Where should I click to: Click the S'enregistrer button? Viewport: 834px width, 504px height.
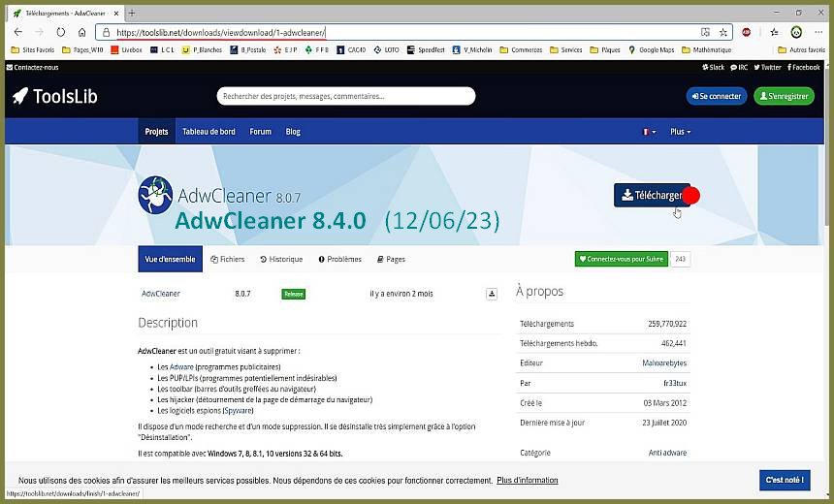tap(784, 96)
